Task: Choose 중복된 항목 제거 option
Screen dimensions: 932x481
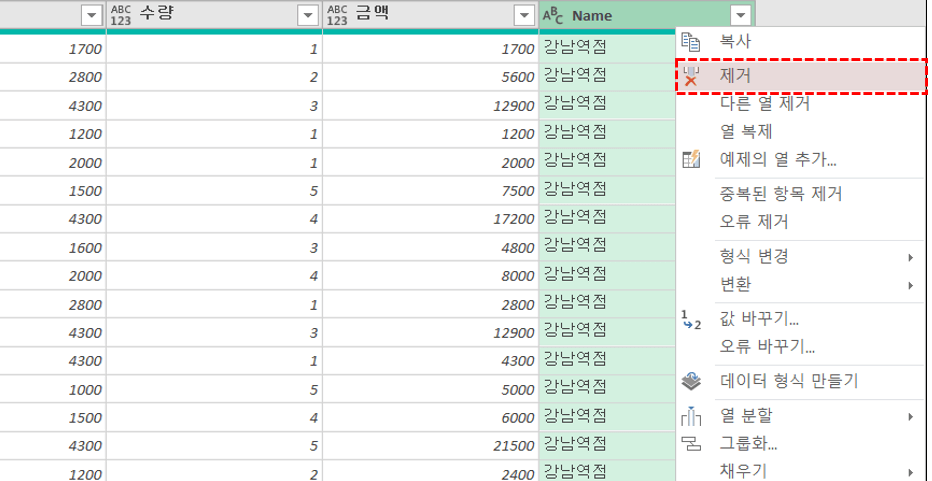Action: pyautogui.click(x=780, y=194)
